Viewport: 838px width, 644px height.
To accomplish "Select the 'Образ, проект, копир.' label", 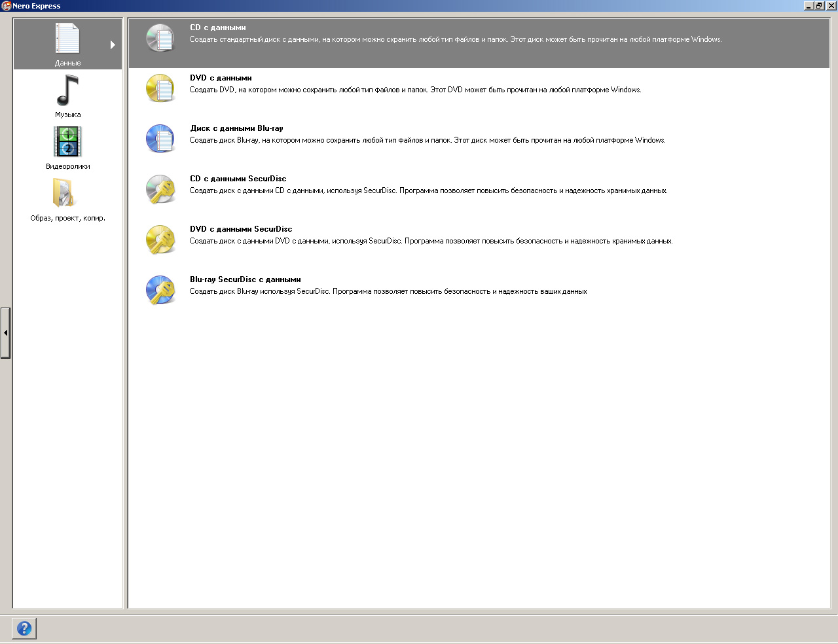I will point(68,218).
